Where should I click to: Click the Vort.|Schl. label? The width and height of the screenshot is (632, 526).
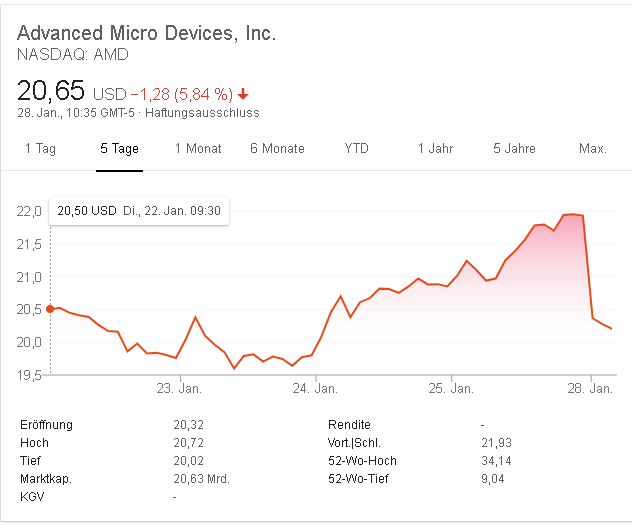354,443
